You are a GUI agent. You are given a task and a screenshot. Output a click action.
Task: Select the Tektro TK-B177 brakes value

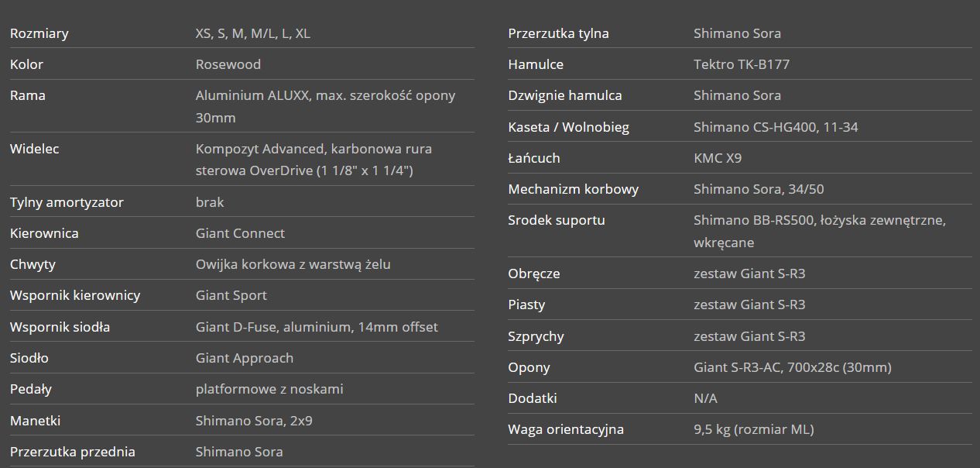pos(742,64)
